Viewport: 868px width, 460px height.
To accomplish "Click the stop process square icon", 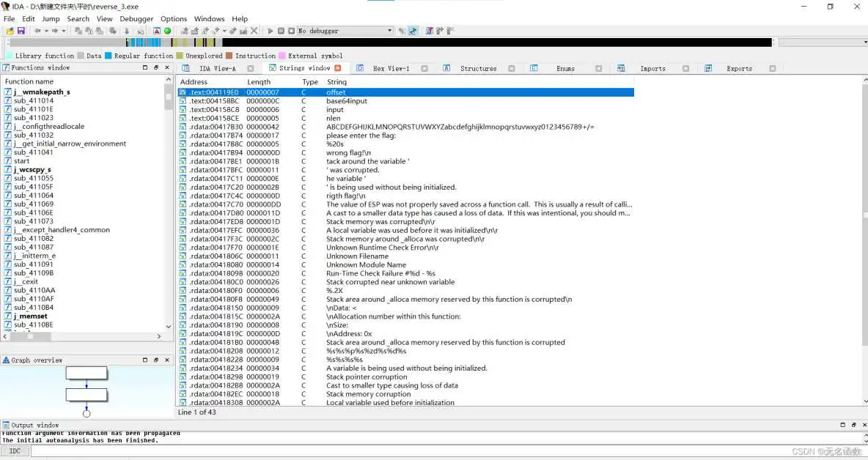I will [x=291, y=31].
